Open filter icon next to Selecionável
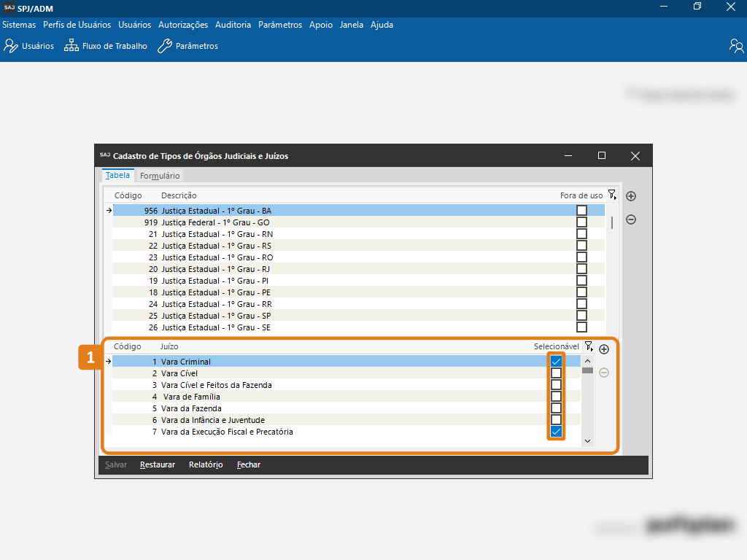This screenshot has width=747, height=560. [x=589, y=347]
